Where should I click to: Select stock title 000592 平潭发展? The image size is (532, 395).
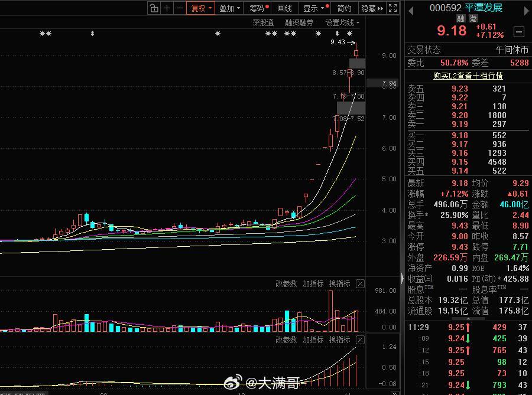click(x=466, y=8)
